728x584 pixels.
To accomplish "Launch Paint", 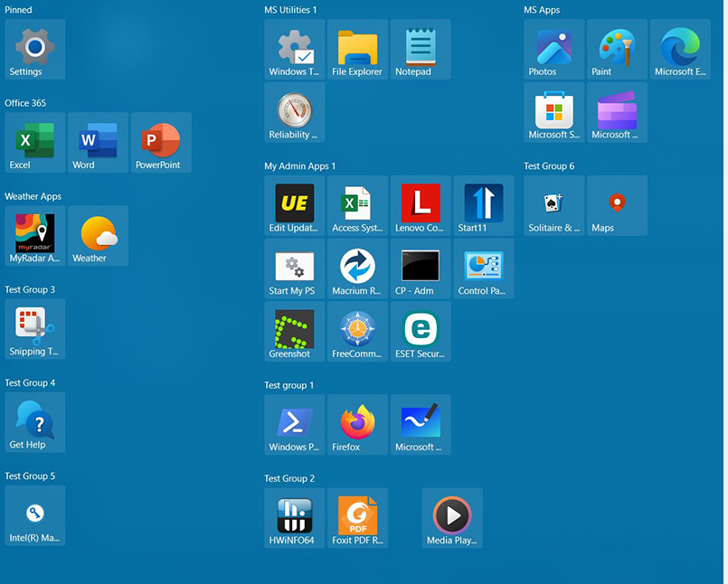I will point(617,49).
